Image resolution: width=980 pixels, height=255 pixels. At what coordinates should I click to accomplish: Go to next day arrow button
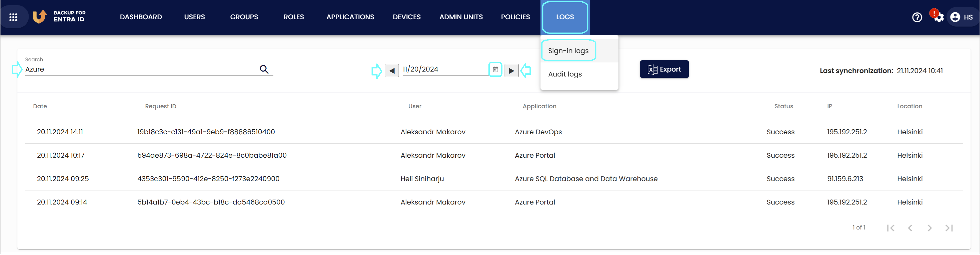pos(511,71)
